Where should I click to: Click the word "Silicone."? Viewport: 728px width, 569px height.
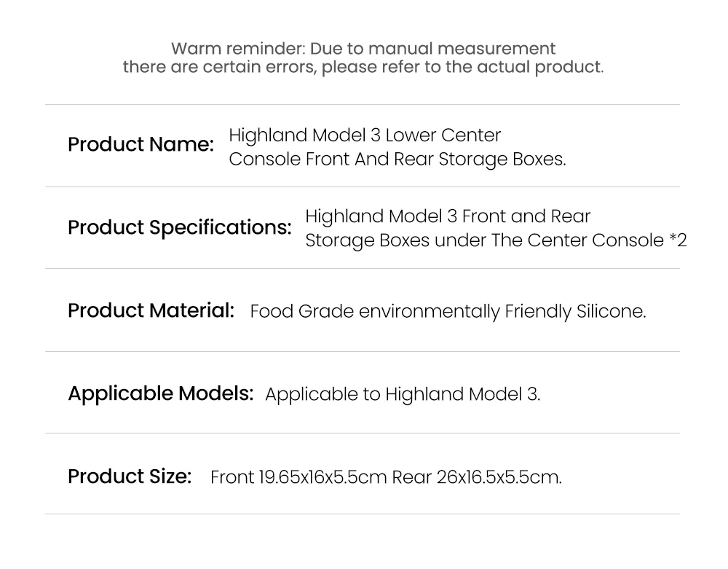click(x=612, y=312)
